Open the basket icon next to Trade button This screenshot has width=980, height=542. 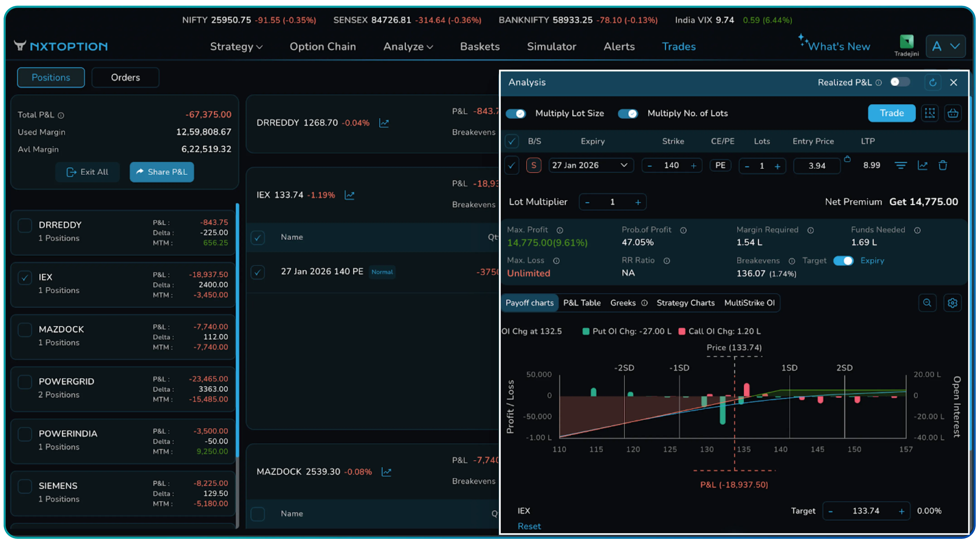point(953,113)
